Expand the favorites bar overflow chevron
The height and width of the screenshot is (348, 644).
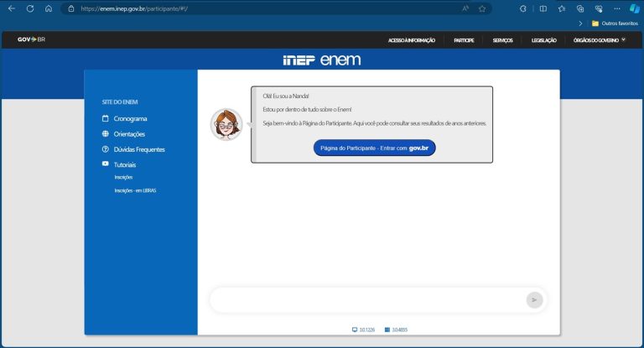pos(580,23)
